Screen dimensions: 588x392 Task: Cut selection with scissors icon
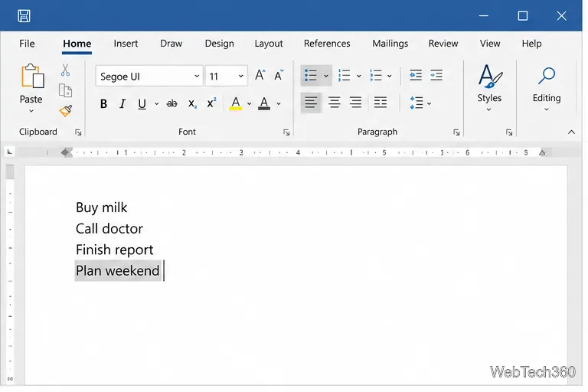(x=65, y=70)
